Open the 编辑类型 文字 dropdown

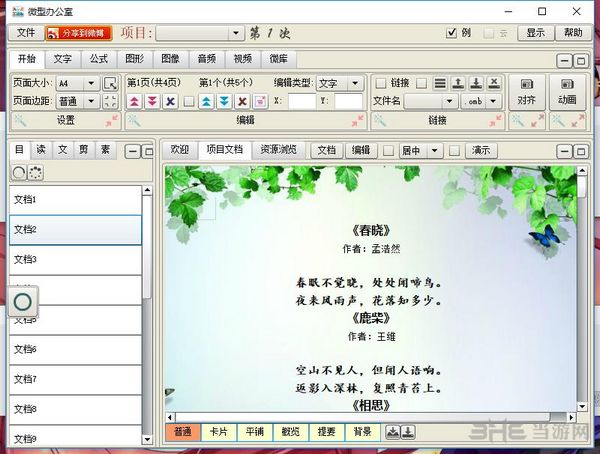tap(339, 83)
